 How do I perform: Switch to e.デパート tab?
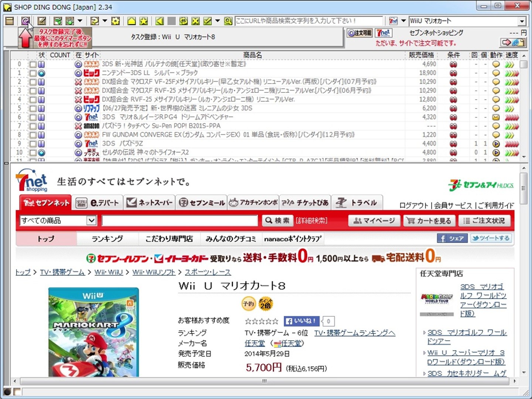(98, 202)
